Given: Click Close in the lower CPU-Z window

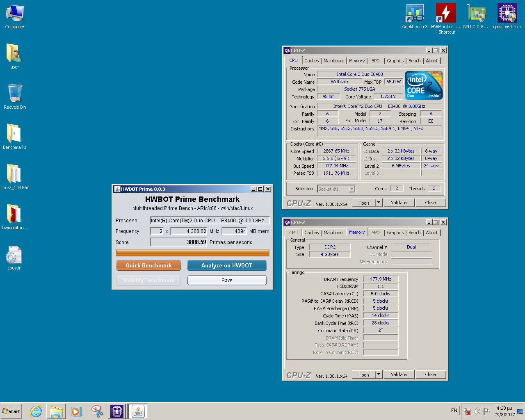Looking at the screenshot, I should click(430, 374).
